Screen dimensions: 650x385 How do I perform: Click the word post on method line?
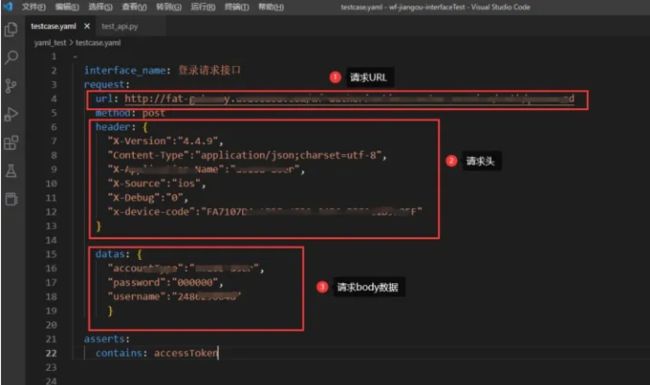click(153, 113)
